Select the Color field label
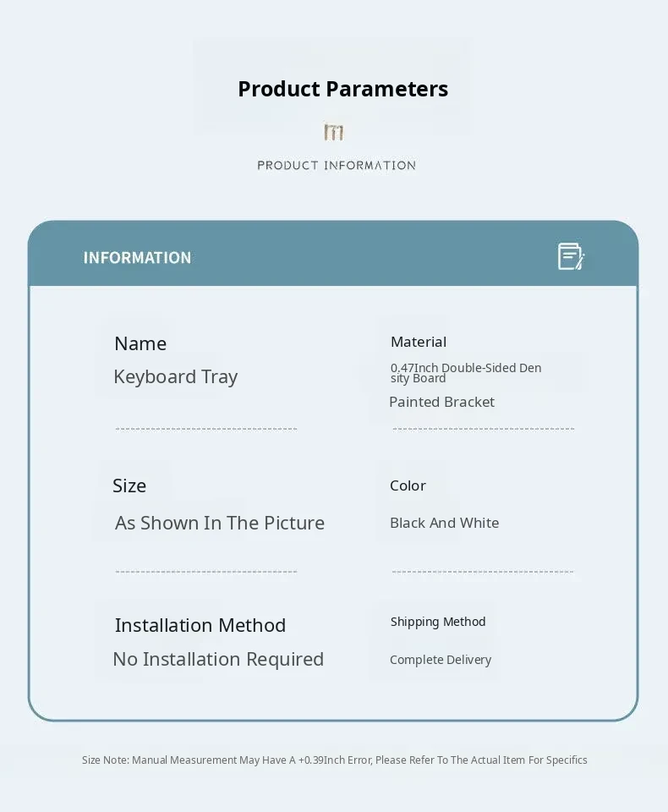This screenshot has width=668, height=812. tap(408, 486)
